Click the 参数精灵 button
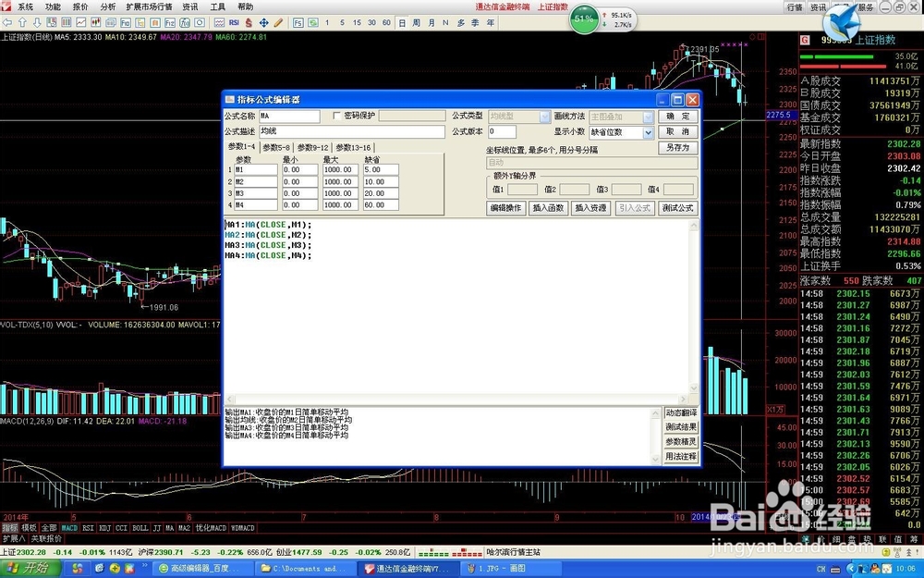The height and width of the screenshot is (578, 924). tap(681, 442)
